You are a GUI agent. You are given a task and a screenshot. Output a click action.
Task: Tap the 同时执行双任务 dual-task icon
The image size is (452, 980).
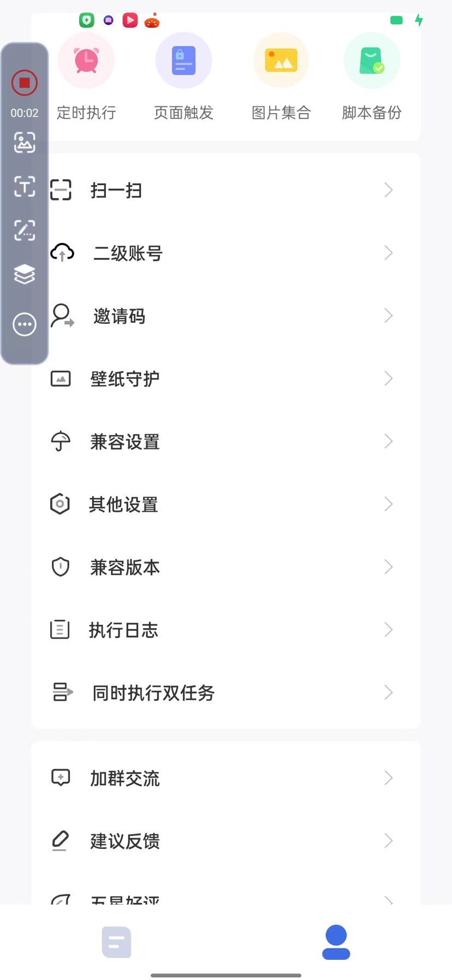click(x=62, y=692)
